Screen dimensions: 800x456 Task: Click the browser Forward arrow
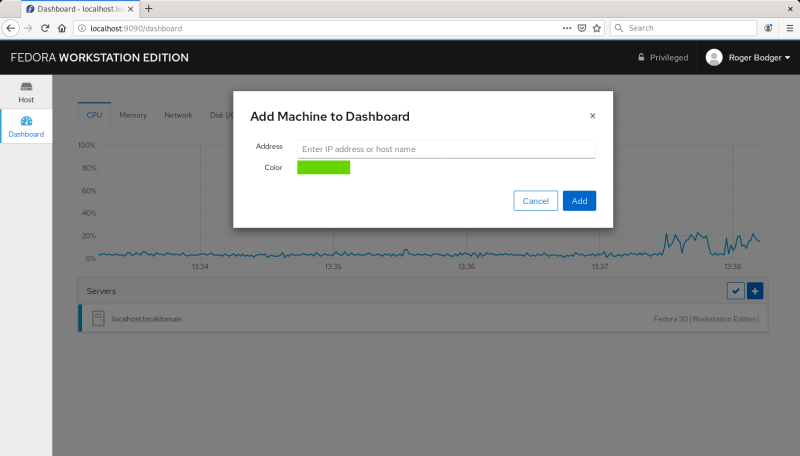point(28,28)
